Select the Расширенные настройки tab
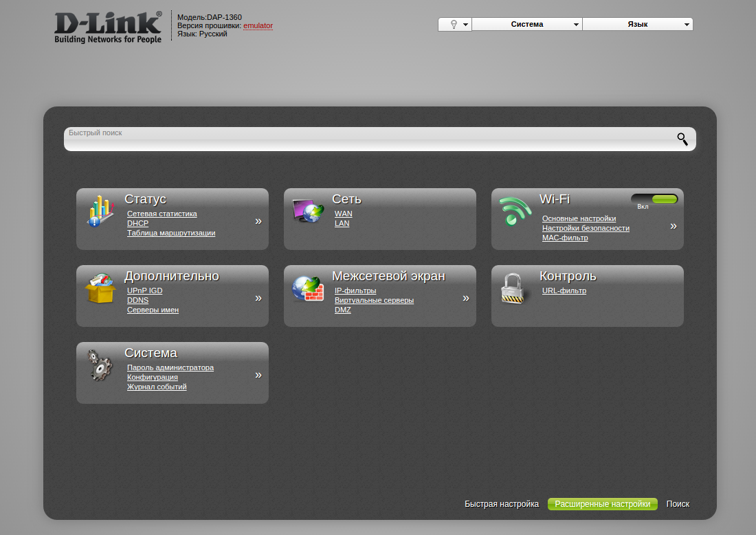Image resolution: width=756 pixels, height=535 pixels. point(603,503)
